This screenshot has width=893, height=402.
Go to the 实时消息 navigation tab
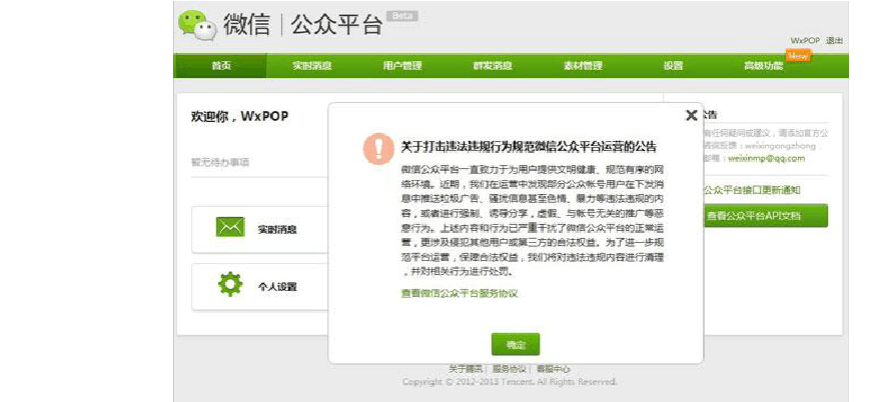click(311, 66)
